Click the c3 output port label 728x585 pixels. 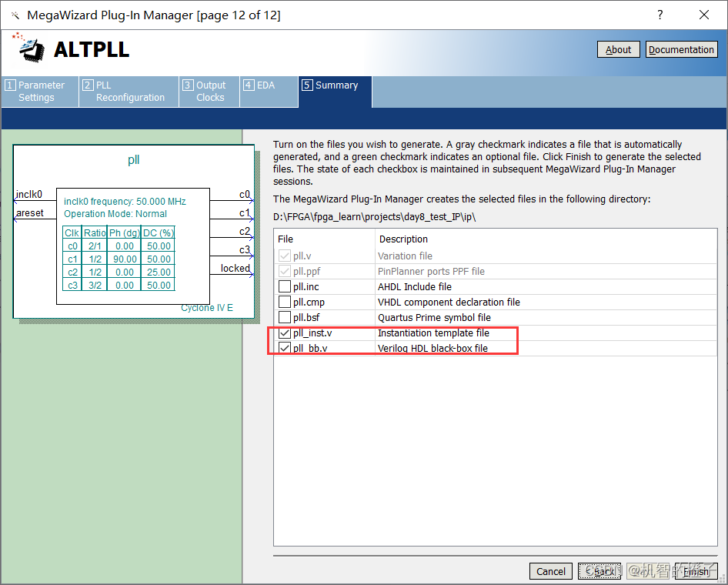pos(244,250)
